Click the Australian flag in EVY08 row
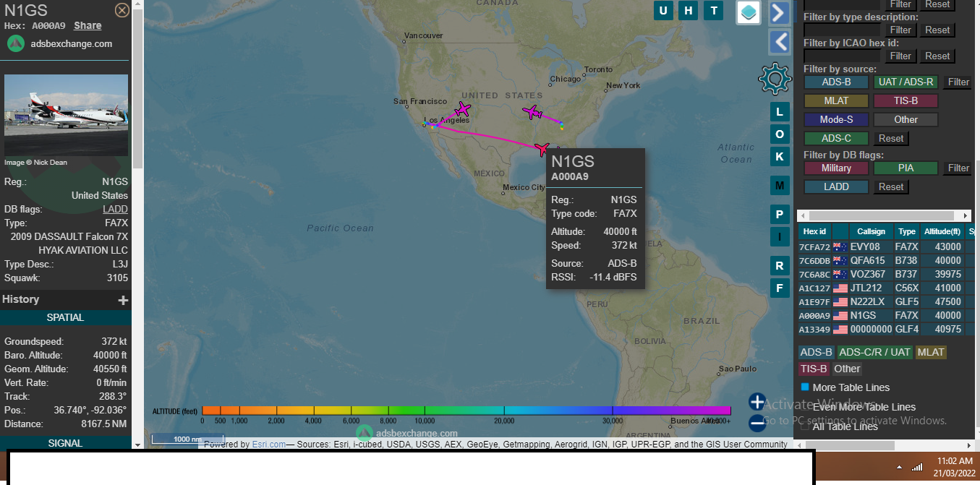 (x=840, y=246)
